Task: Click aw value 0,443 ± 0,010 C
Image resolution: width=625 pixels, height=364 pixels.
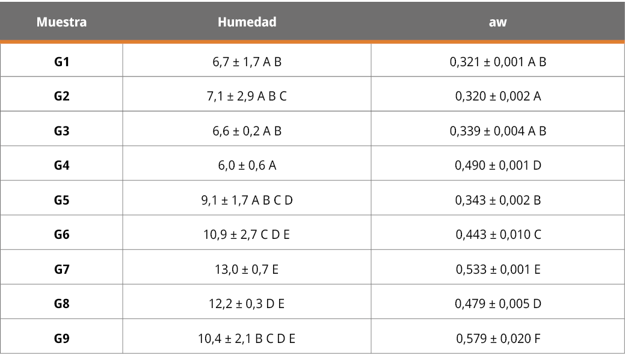Action: coord(497,234)
